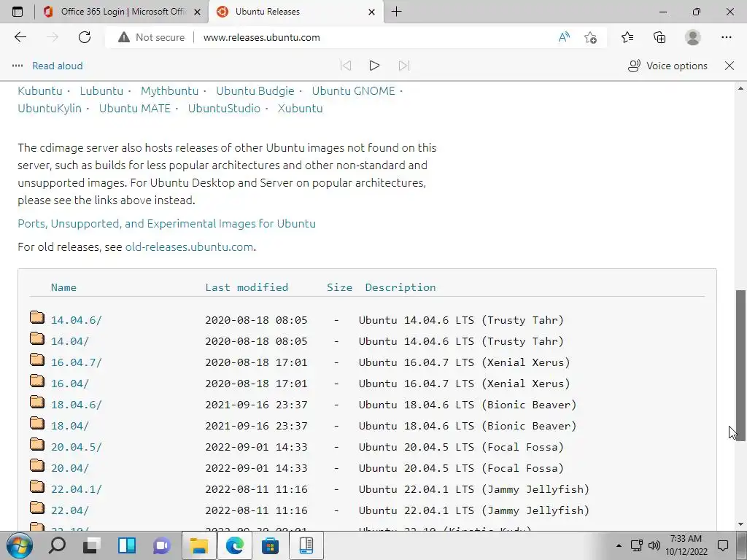This screenshot has height=560, width=747.
Task: Click the page vertical scrollbar thumb
Action: [x=740, y=365]
